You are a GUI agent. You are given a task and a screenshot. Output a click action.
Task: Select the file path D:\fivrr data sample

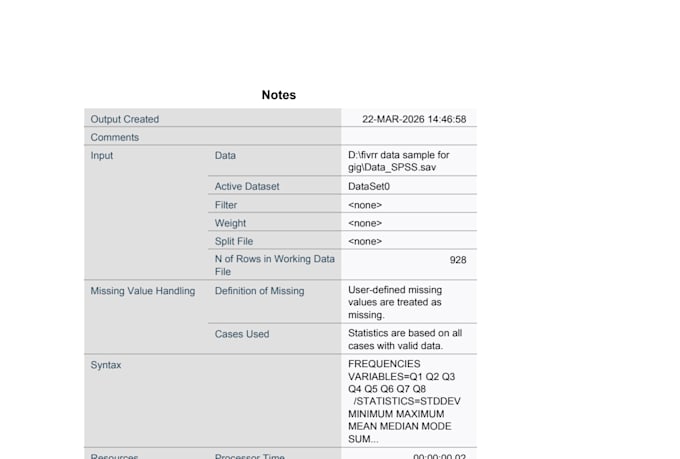point(399,161)
